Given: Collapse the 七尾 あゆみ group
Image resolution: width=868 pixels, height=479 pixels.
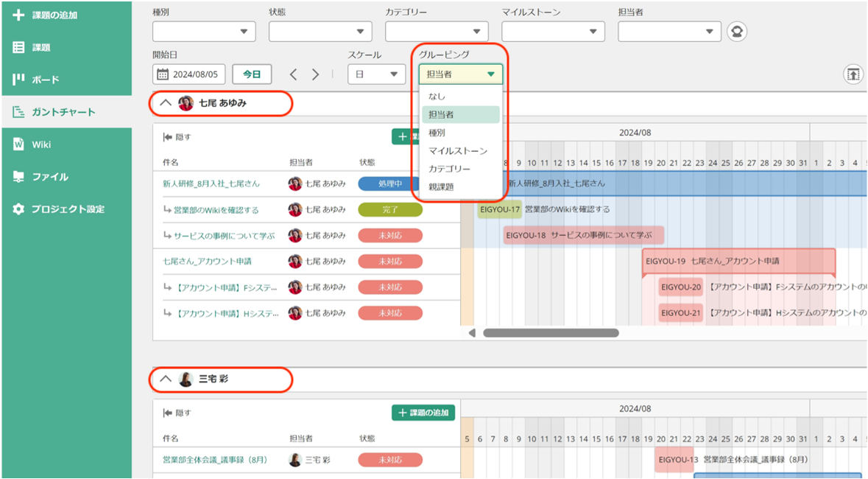Looking at the screenshot, I should (166, 103).
